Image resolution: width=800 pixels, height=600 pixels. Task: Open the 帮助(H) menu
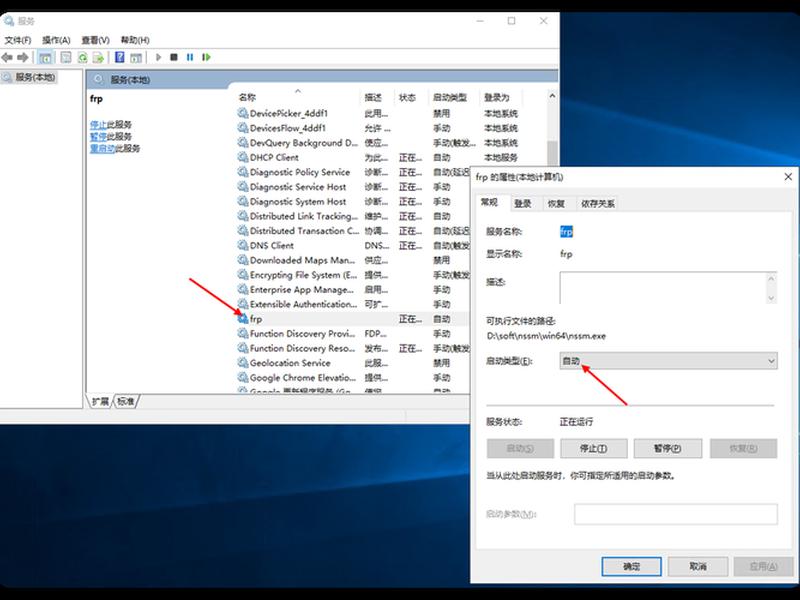[135, 40]
